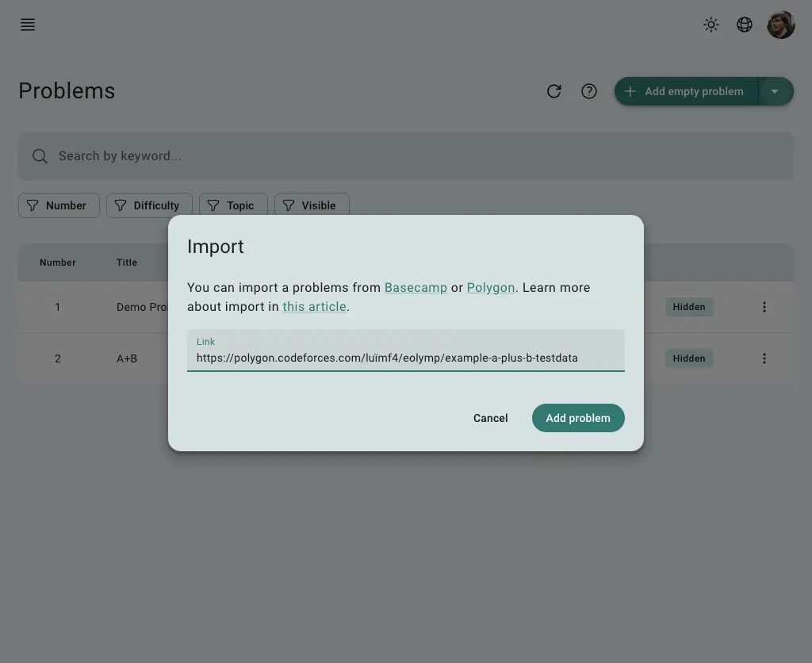The height and width of the screenshot is (663, 812).
Task: Expand the Add empty problem dropdown arrow
Action: [x=776, y=91]
